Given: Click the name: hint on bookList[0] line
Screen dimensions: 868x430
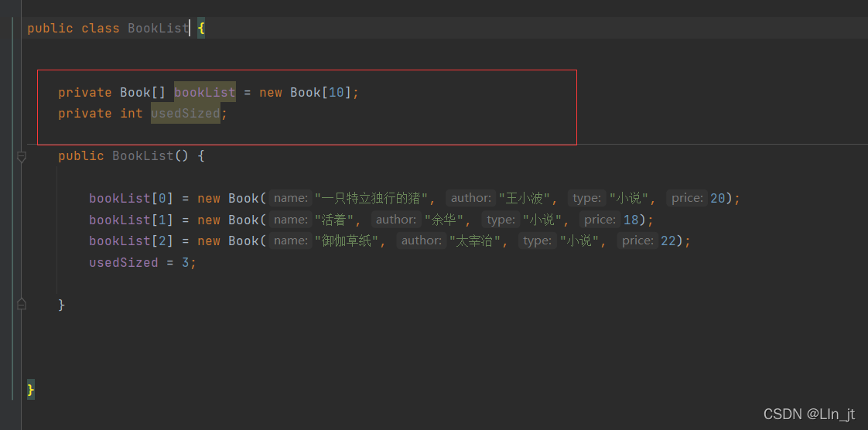Looking at the screenshot, I should (x=291, y=198).
